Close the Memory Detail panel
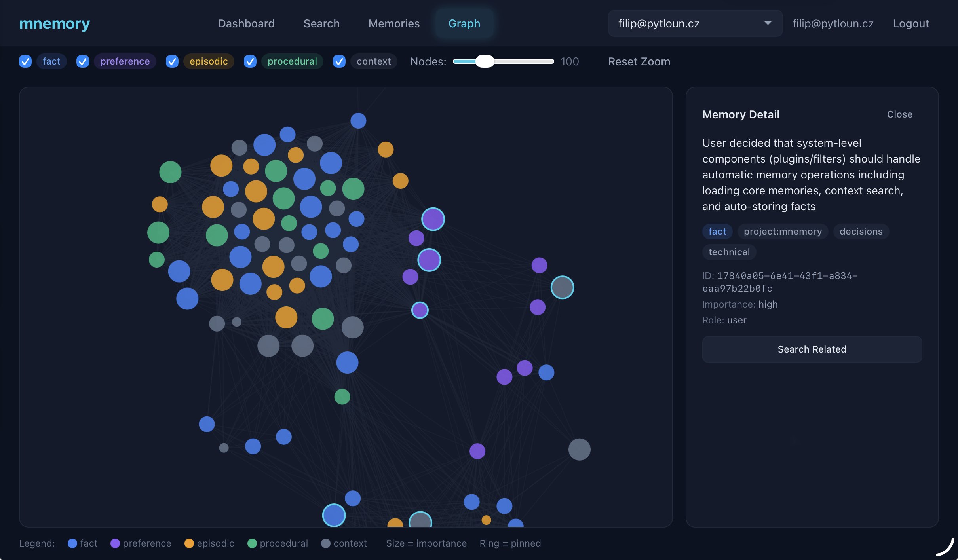The image size is (958, 560). 899,114
